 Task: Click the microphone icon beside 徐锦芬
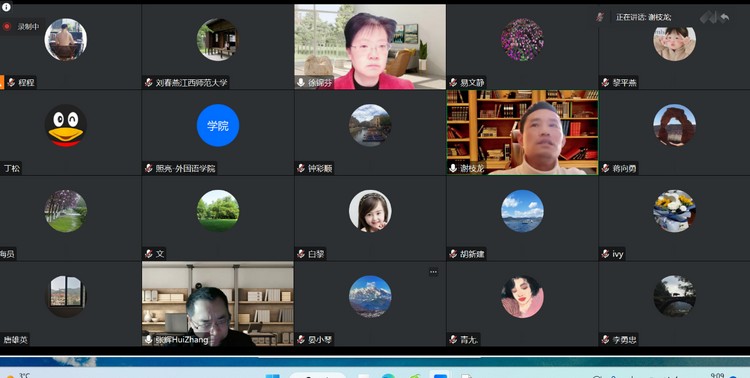pos(301,82)
